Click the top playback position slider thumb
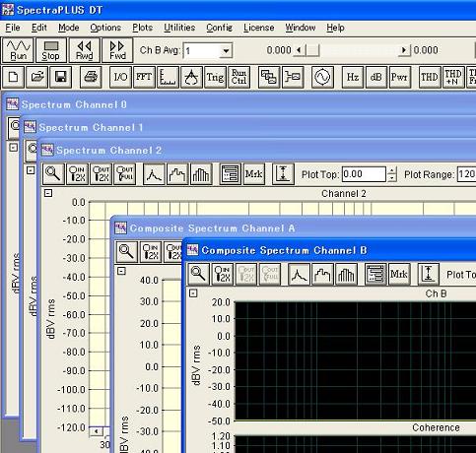Screen dimensions: 476x453 (x=312, y=50)
